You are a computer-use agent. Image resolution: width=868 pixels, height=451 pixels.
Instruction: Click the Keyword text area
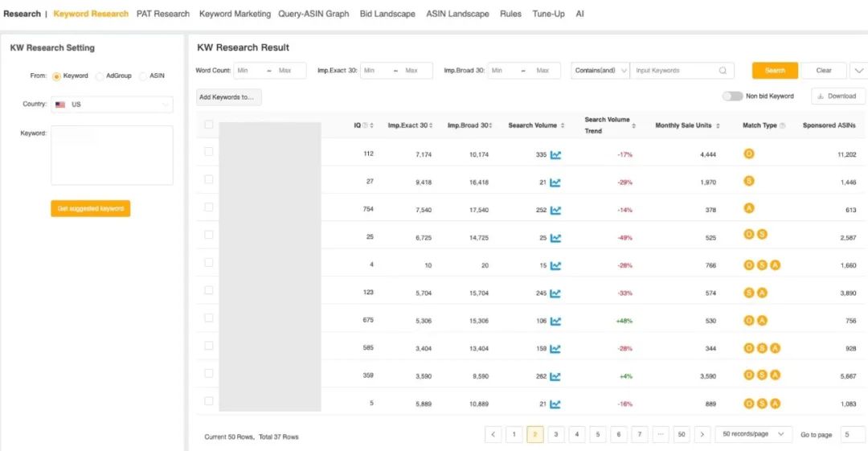[x=112, y=155]
